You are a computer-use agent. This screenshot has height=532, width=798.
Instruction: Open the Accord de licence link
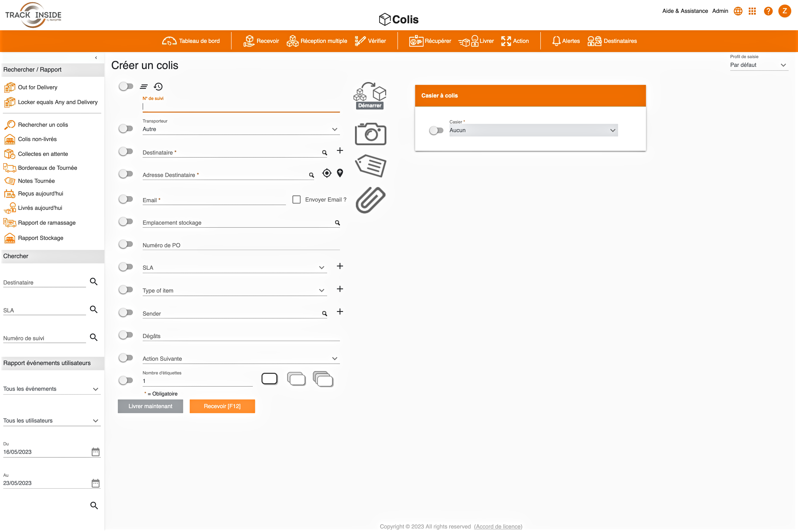pyautogui.click(x=498, y=526)
